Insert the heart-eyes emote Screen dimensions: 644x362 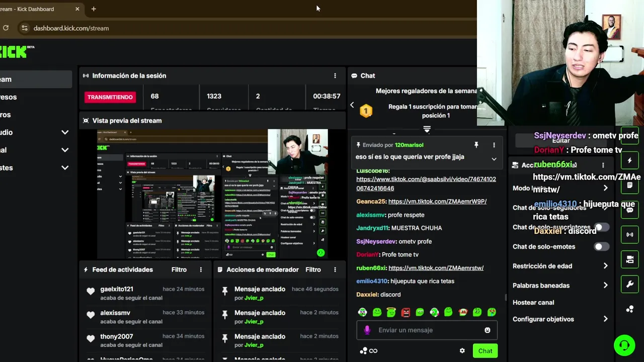tap(492, 312)
